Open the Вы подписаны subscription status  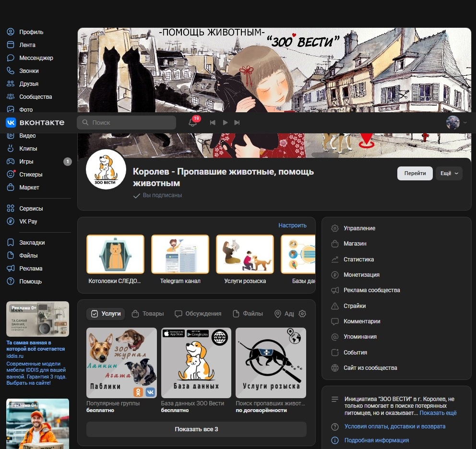pyautogui.click(x=157, y=196)
